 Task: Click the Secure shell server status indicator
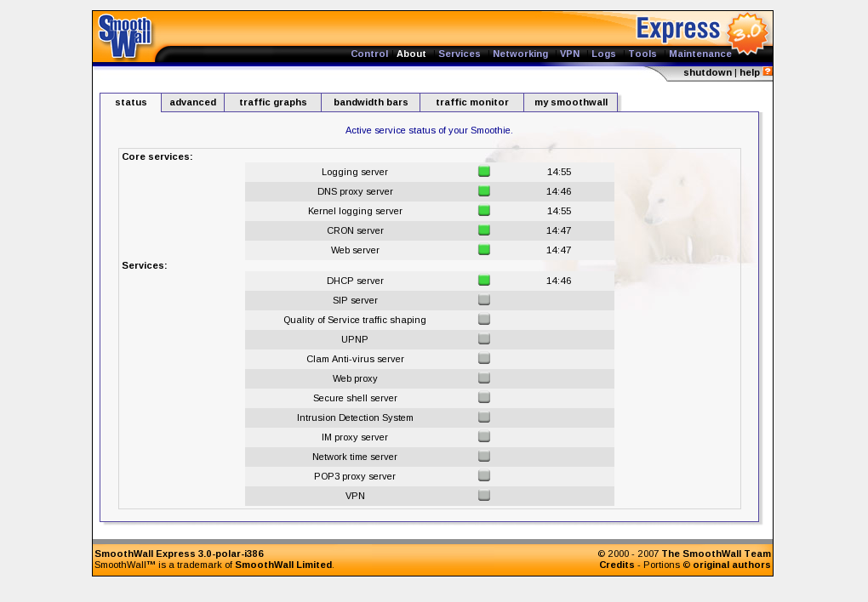coord(484,398)
